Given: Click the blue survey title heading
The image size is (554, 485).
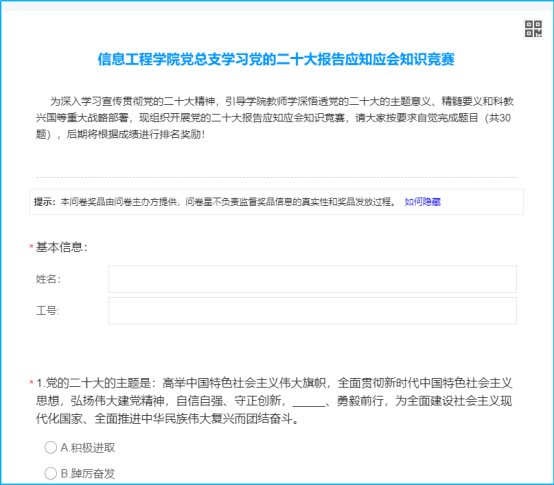Looking at the screenshot, I should 276,59.
